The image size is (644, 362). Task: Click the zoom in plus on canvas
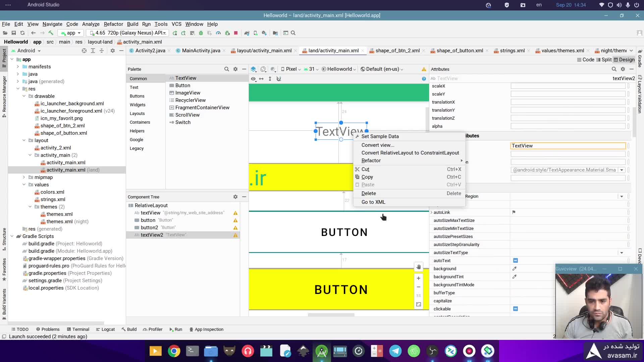tap(419, 278)
